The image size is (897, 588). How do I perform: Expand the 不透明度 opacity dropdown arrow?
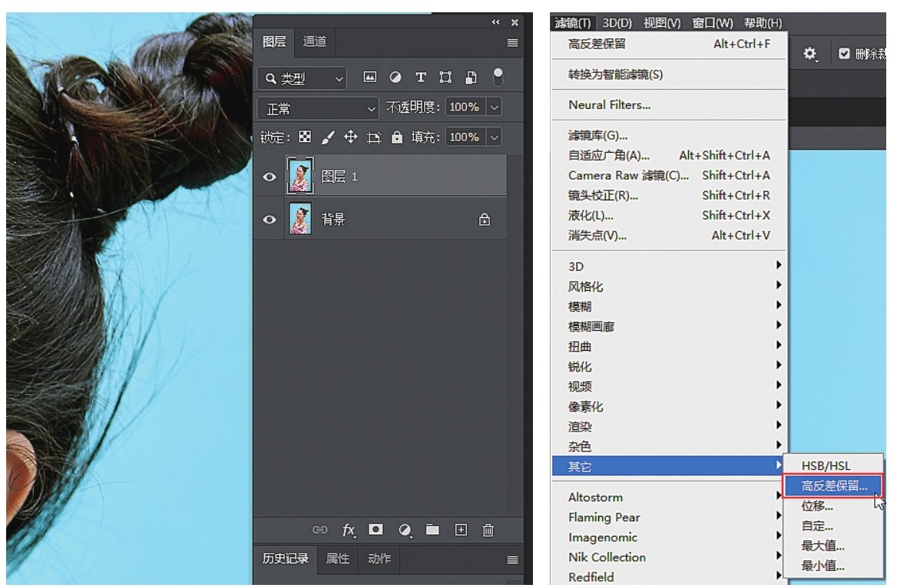click(x=494, y=107)
